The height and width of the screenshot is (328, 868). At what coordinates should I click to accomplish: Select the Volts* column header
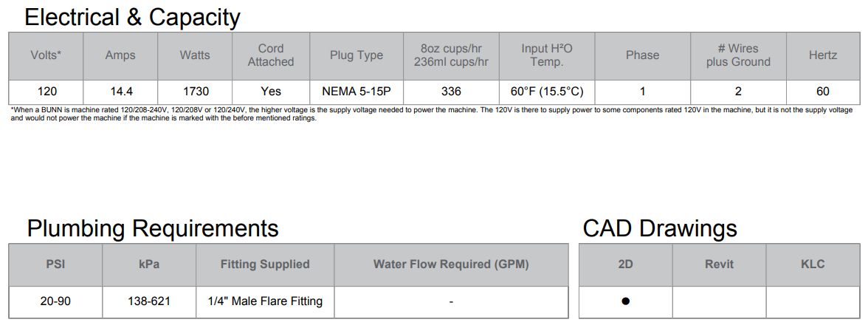[x=46, y=55]
